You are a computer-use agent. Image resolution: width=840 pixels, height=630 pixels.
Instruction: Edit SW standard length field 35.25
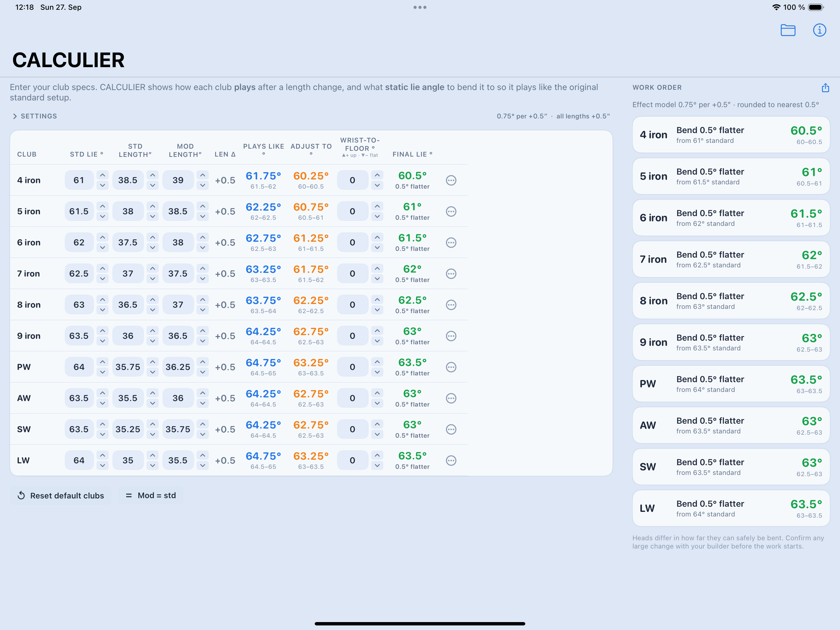point(128,429)
